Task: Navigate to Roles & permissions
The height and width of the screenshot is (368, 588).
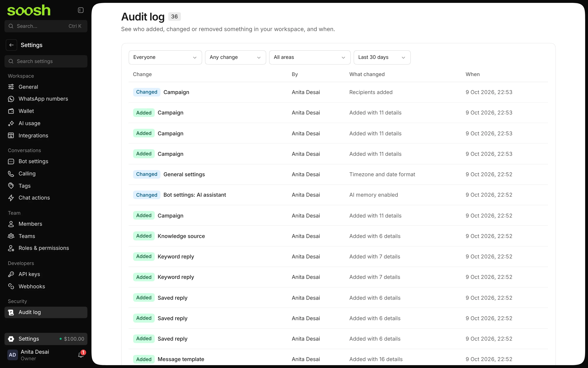Action: (46, 248)
